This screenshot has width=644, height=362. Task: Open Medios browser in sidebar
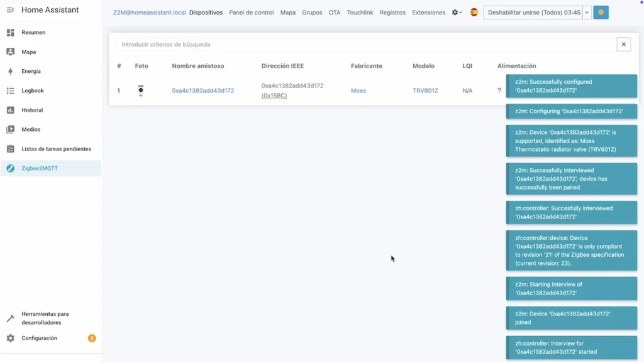[31, 130]
